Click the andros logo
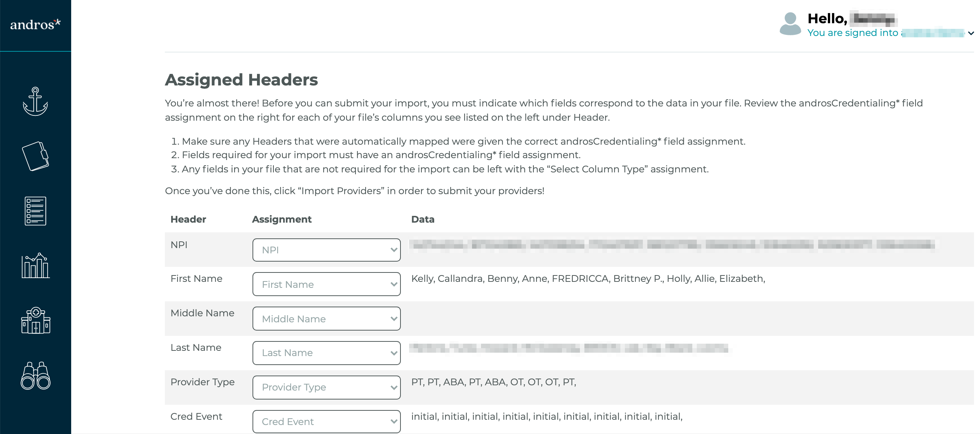 pos(35,24)
